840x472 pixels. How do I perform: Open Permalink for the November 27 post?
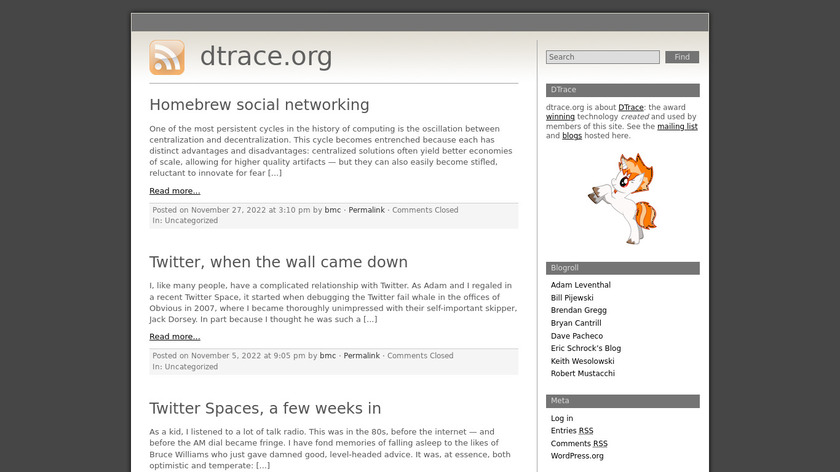(x=366, y=210)
